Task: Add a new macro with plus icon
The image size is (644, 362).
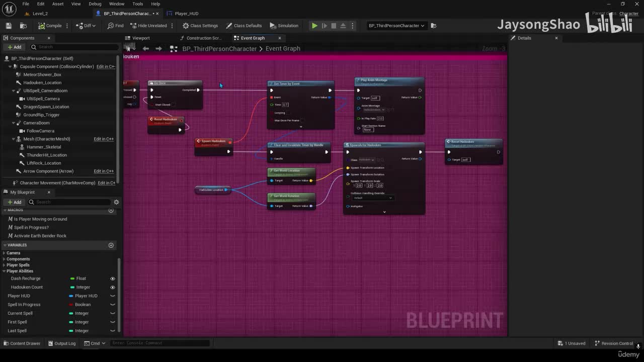Action: tap(111, 210)
